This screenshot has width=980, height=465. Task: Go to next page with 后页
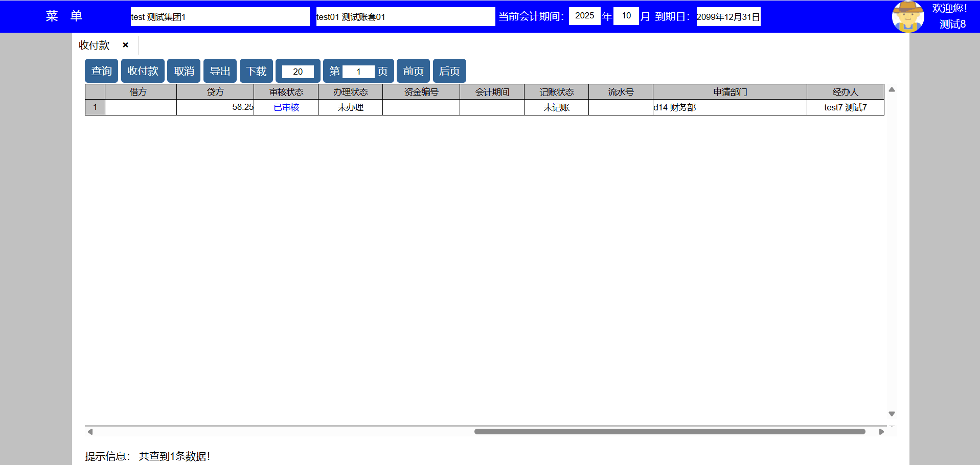[x=449, y=71]
